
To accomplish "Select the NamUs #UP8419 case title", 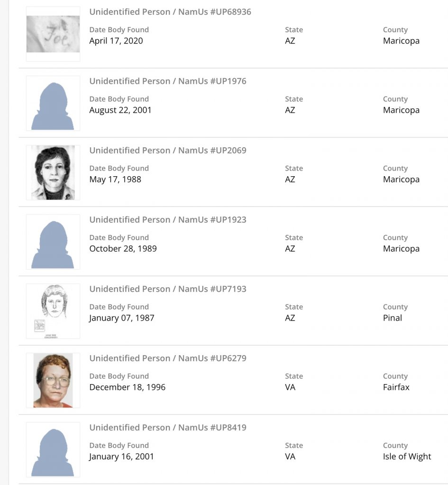I will pyautogui.click(x=168, y=427).
